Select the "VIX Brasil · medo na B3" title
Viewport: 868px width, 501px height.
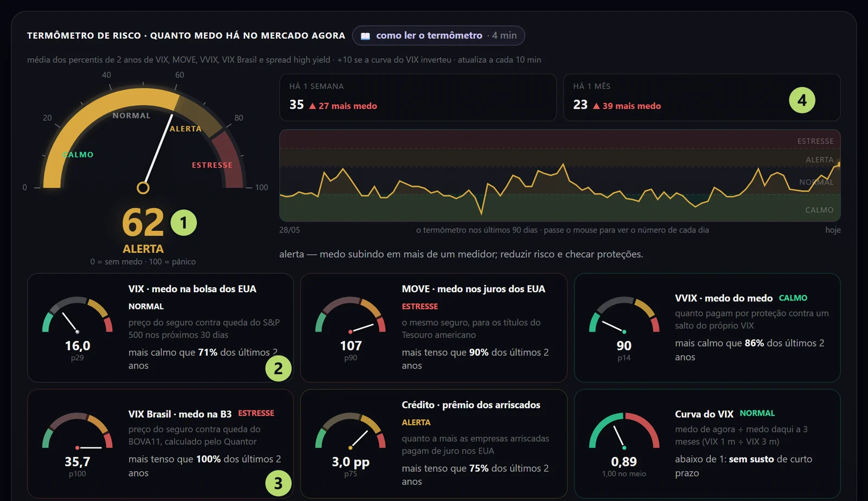[x=180, y=414]
